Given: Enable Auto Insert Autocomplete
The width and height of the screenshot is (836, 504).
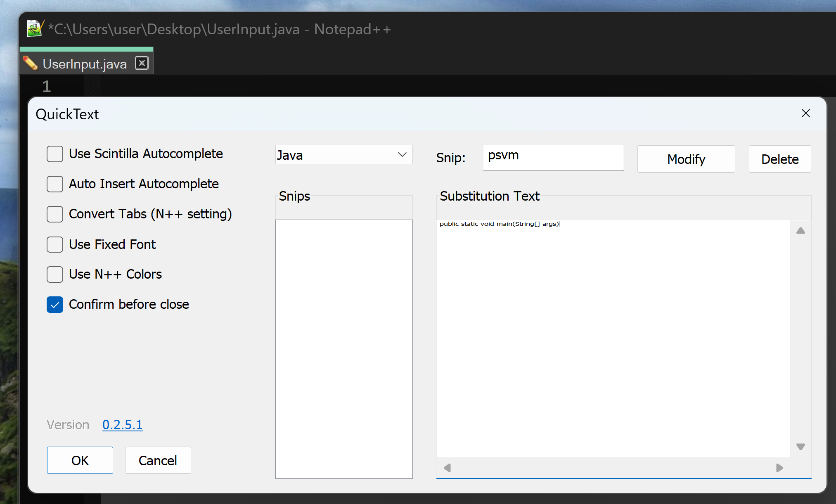Looking at the screenshot, I should (54, 184).
